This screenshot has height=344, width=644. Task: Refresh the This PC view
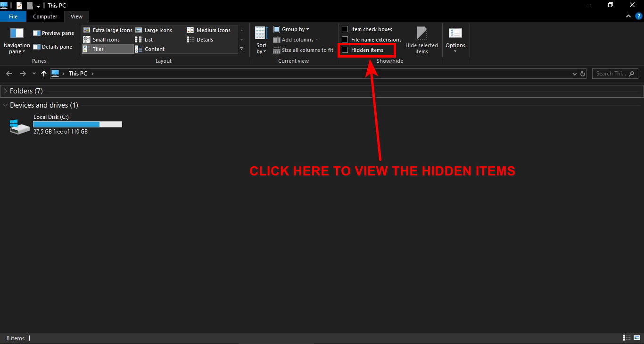pyautogui.click(x=583, y=74)
